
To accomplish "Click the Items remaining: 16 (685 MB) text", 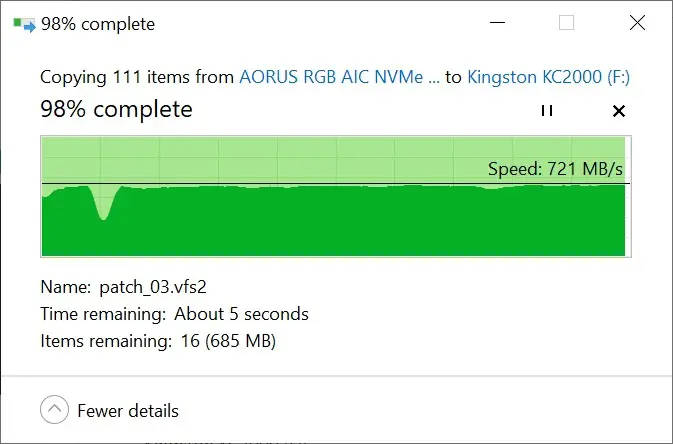I will coord(158,341).
